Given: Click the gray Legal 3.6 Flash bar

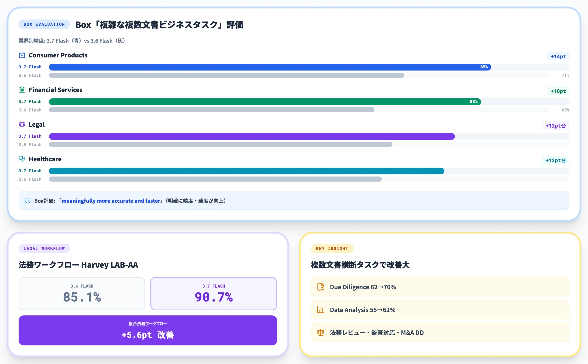Looking at the screenshot, I should (220, 144).
